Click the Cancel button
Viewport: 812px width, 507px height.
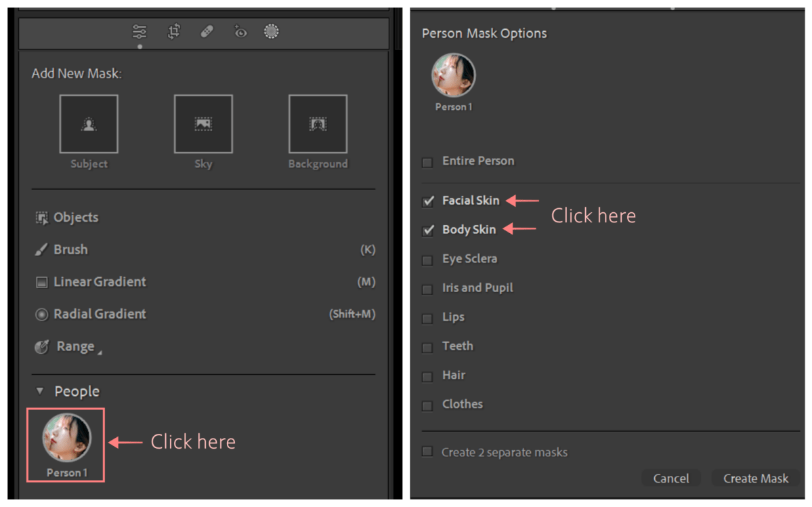point(670,479)
